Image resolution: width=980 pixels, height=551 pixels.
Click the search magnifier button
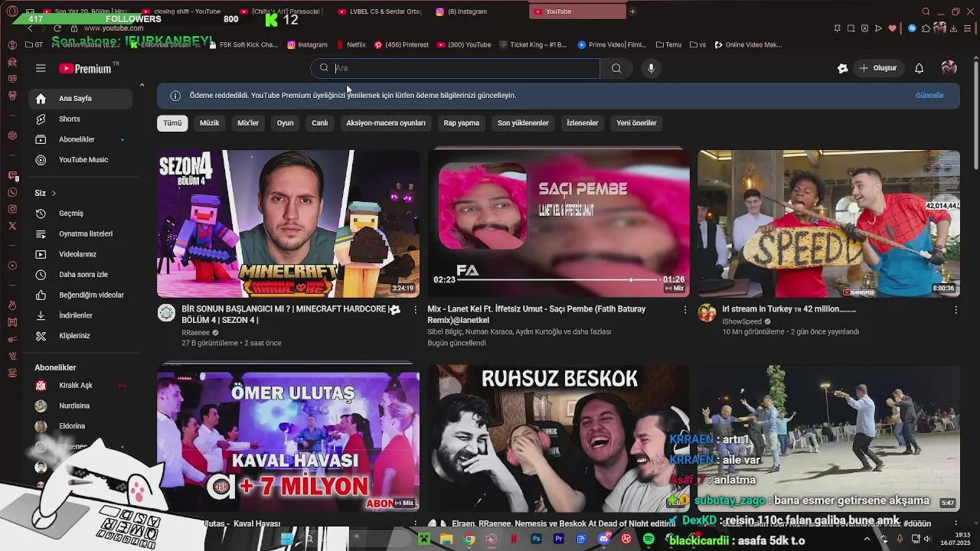pos(616,68)
